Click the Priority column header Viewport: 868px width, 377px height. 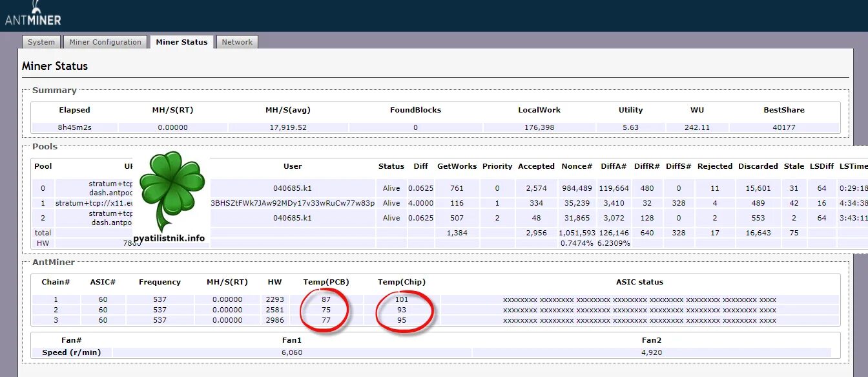click(x=497, y=166)
